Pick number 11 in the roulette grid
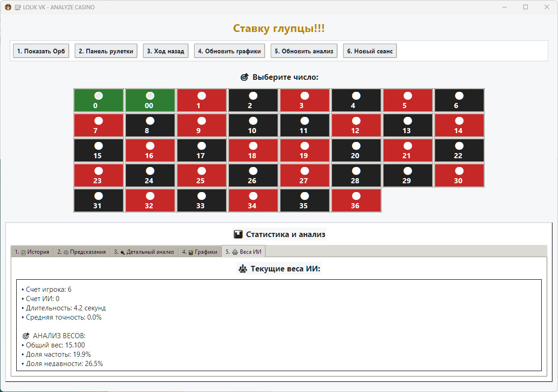 tap(305, 125)
